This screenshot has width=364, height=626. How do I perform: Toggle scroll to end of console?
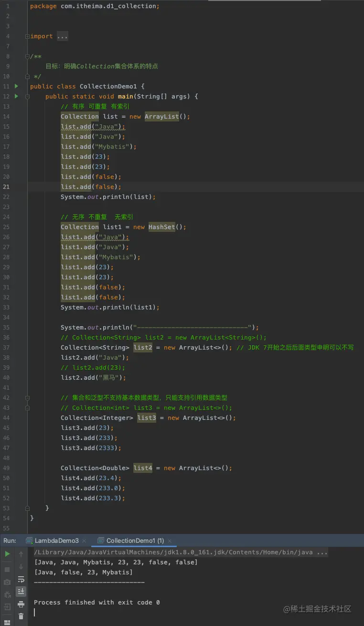tap(21, 592)
